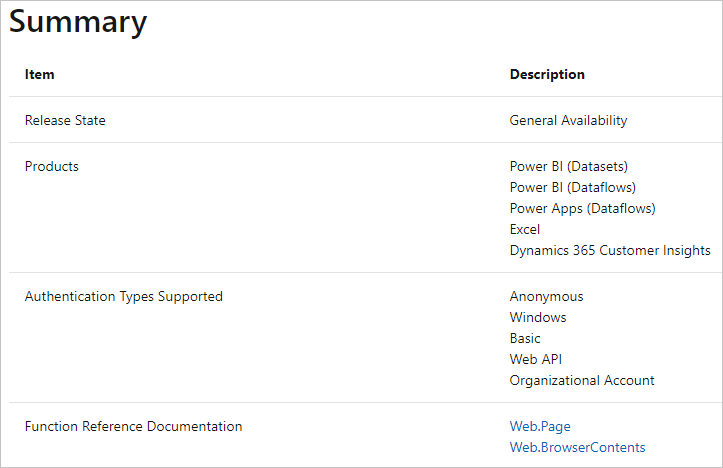Click the Web API authentication entry
Image resolution: width=723 pixels, height=468 pixels.
536,359
